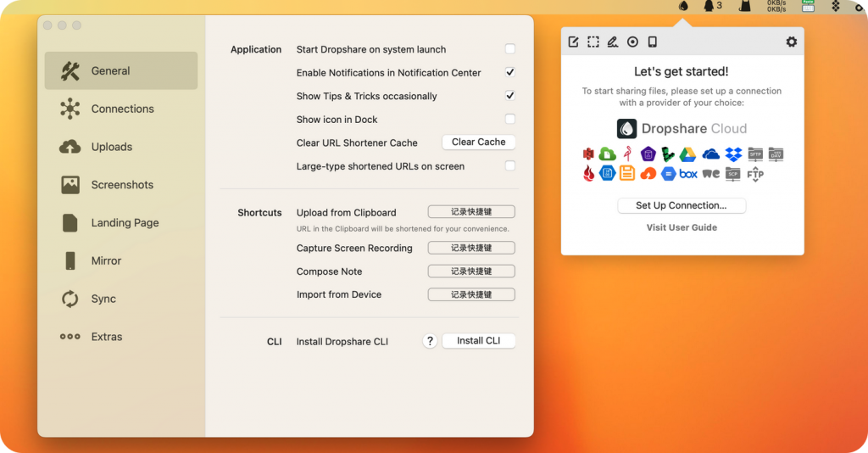Select the Box provider icon
The image size is (868, 453).
pos(688,174)
